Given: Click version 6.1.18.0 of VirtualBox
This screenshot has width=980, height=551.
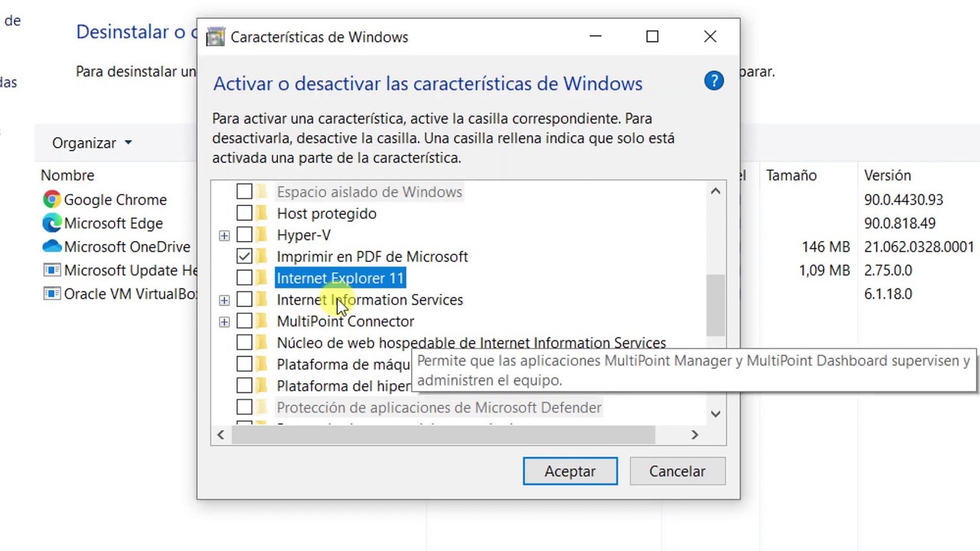Looking at the screenshot, I should [x=887, y=294].
